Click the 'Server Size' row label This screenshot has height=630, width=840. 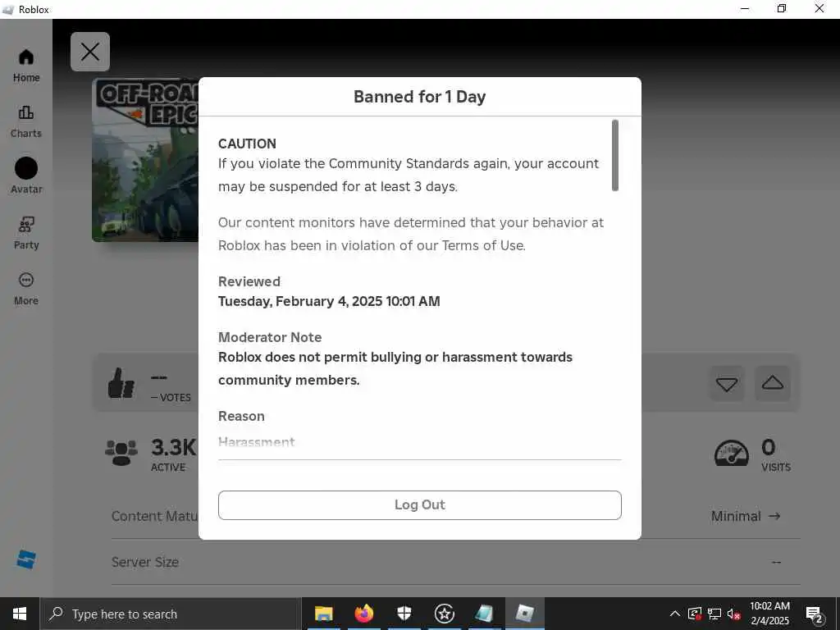(x=145, y=562)
